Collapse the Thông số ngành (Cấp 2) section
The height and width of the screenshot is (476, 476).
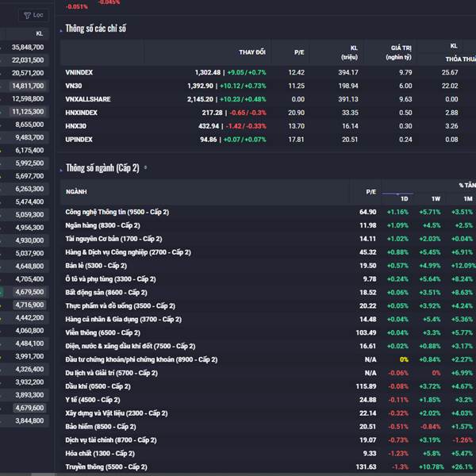point(61,170)
